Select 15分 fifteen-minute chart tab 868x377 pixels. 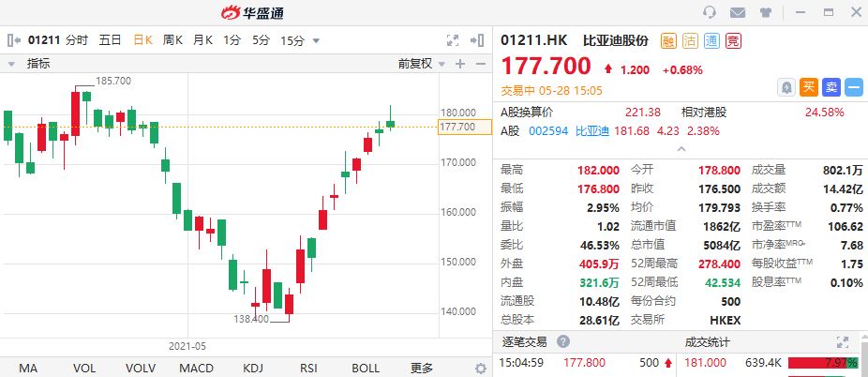(x=292, y=40)
